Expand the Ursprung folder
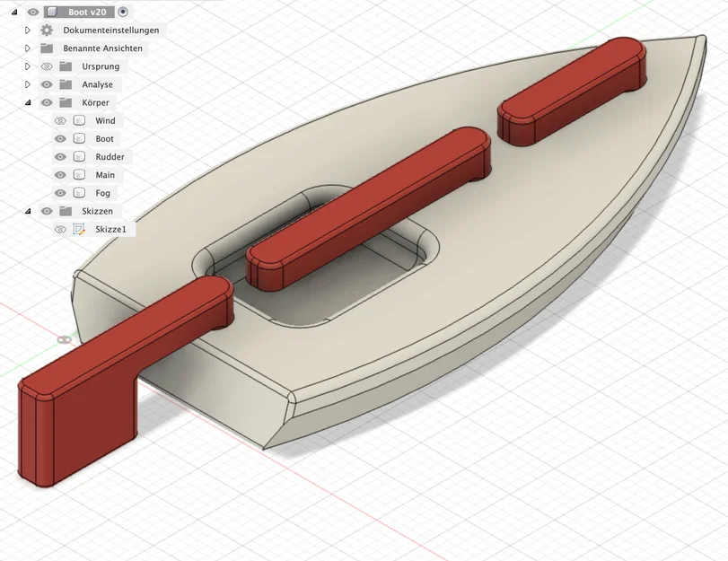 click(28, 66)
